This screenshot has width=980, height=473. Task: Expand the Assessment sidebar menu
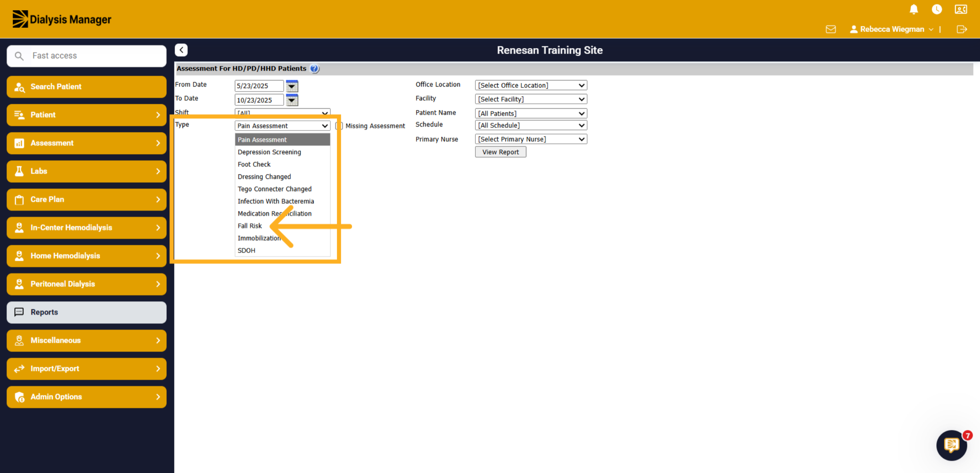[87, 143]
